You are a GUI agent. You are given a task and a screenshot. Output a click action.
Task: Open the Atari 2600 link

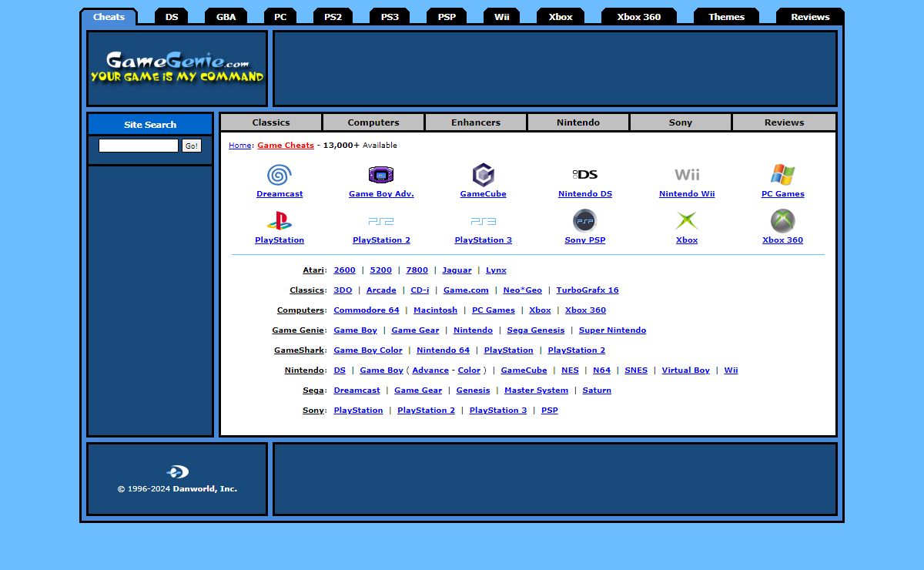(x=344, y=270)
